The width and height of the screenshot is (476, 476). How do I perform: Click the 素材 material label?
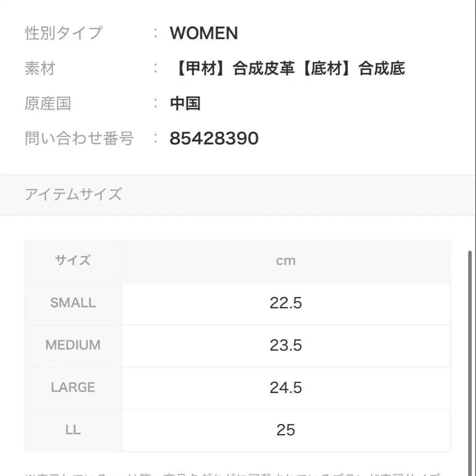click(x=40, y=68)
